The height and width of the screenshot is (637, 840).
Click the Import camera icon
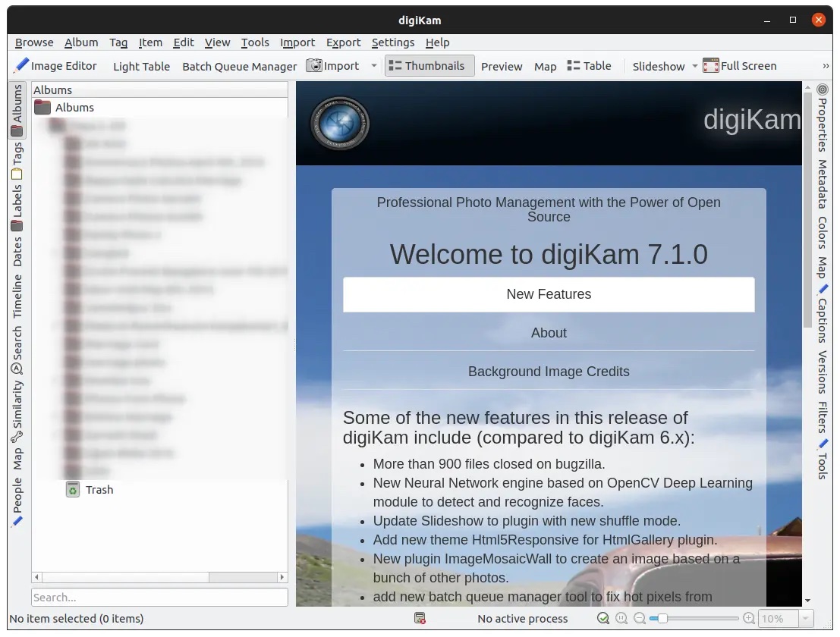click(314, 66)
